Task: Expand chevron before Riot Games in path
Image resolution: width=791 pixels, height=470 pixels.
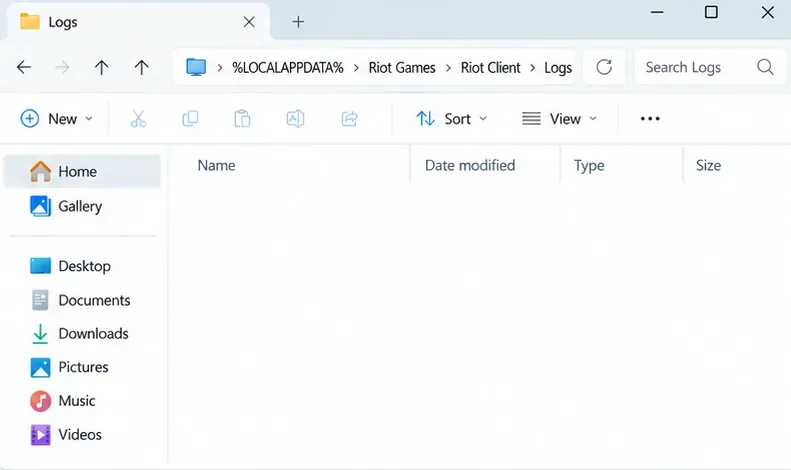Action: pyautogui.click(x=356, y=68)
